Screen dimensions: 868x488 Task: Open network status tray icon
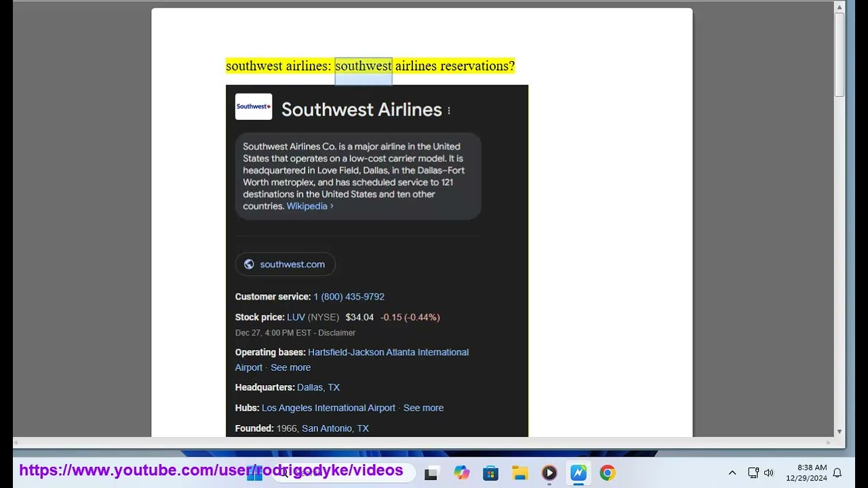pyautogui.click(x=753, y=473)
